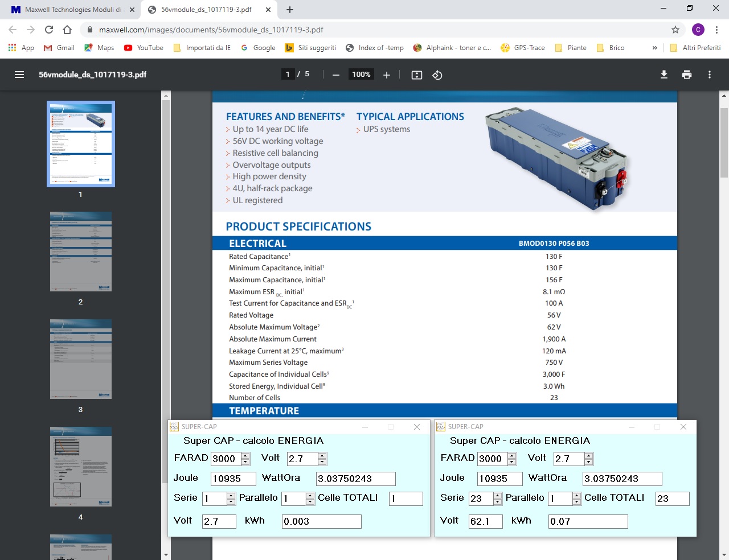729x560 pixels.
Task: Open the browser home page
Action: (x=67, y=30)
